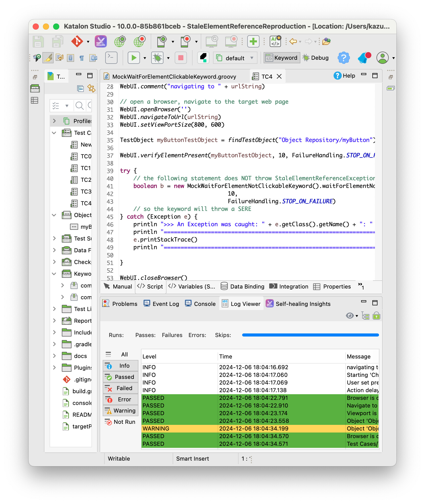Toggle the Failed log filter
This screenshot has height=504, width=425.
point(121,388)
